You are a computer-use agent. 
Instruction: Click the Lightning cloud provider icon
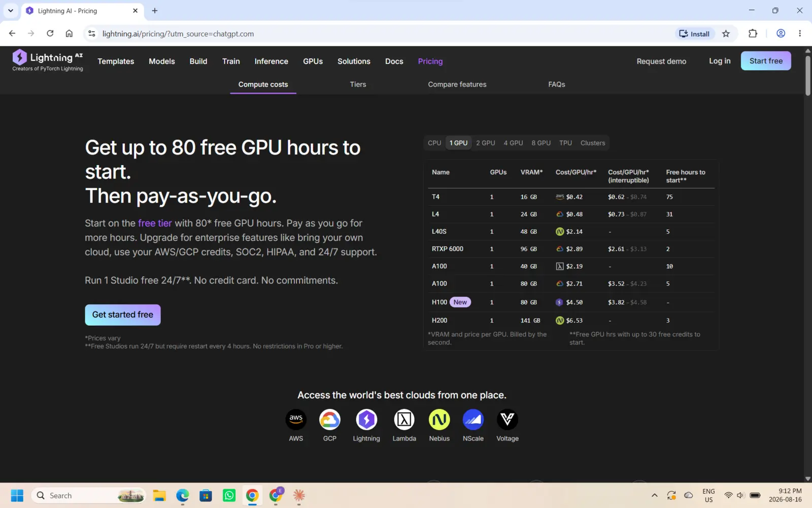point(366,420)
